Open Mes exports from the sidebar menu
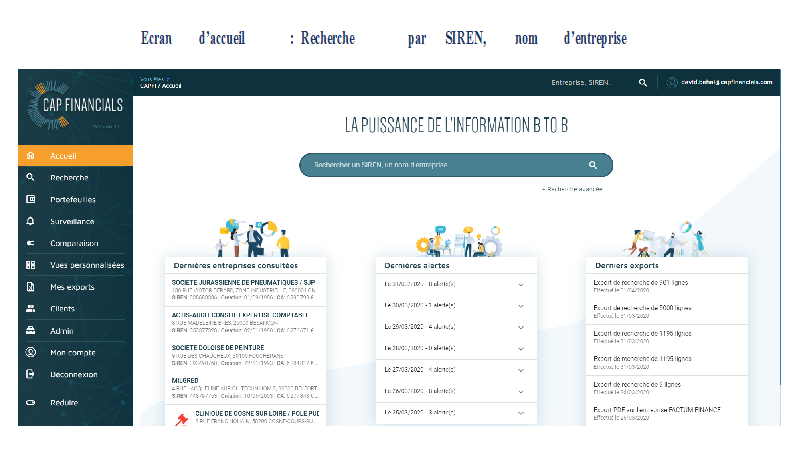The width and height of the screenshot is (800, 450). 72,287
